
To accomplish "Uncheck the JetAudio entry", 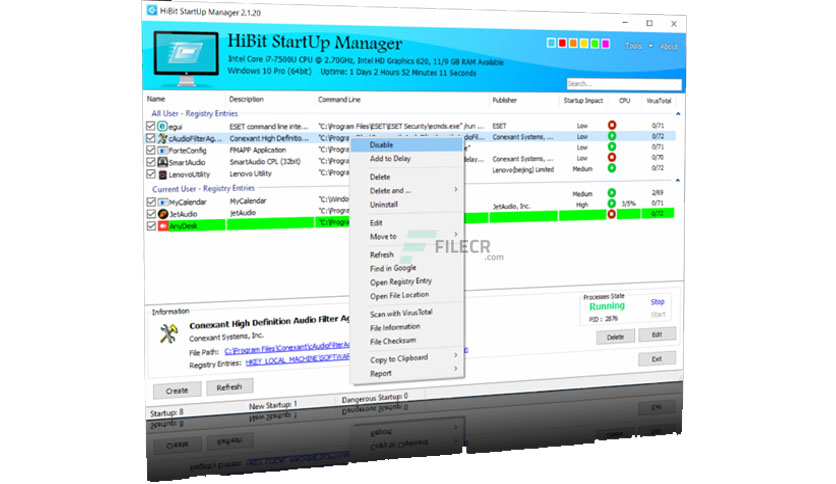I will pos(151,214).
